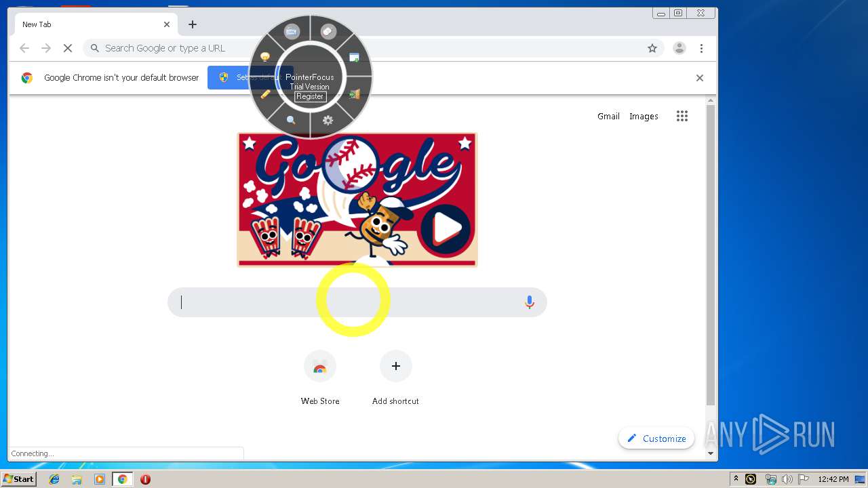Start voice search with microphone
This screenshot has height=488, width=868.
pos(530,302)
